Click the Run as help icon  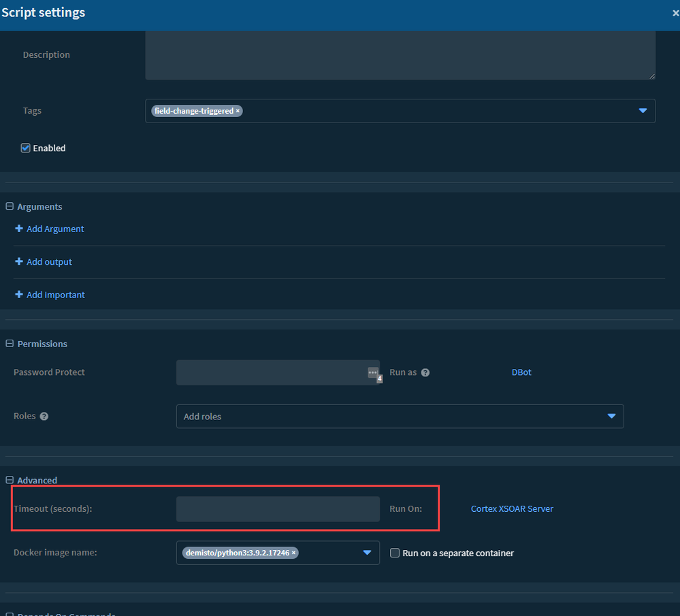pyautogui.click(x=425, y=373)
